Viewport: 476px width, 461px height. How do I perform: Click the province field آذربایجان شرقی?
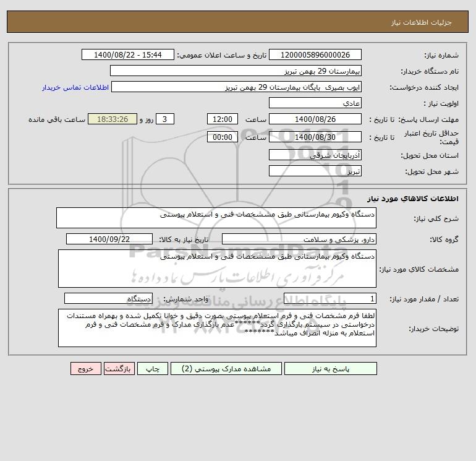pos(315,155)
